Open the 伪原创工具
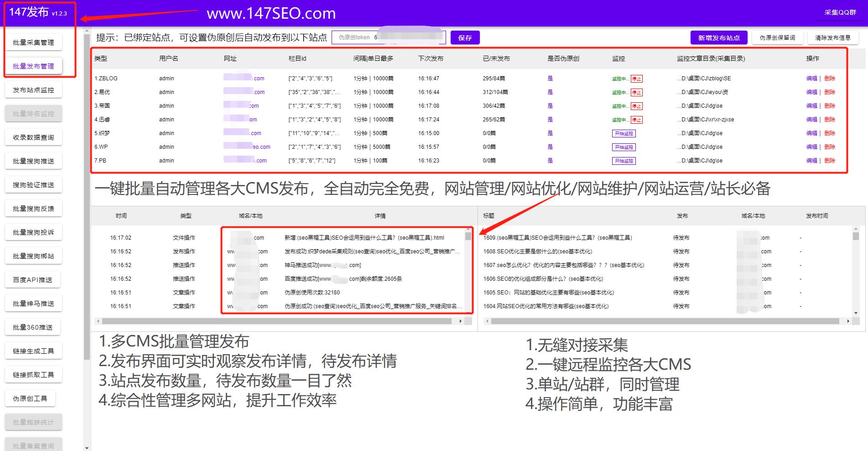Screen dimensions: 868x451 tap(30, 398)
